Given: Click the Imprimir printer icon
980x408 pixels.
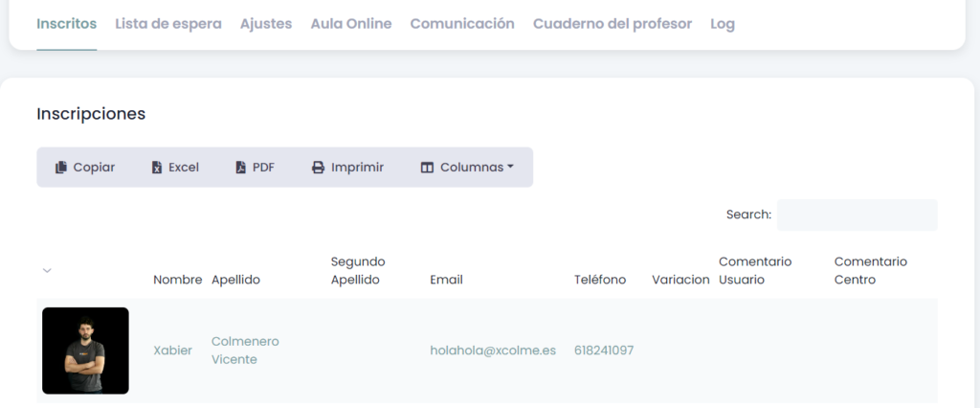Looking at the screenshot, I should [x=319, y=168].
